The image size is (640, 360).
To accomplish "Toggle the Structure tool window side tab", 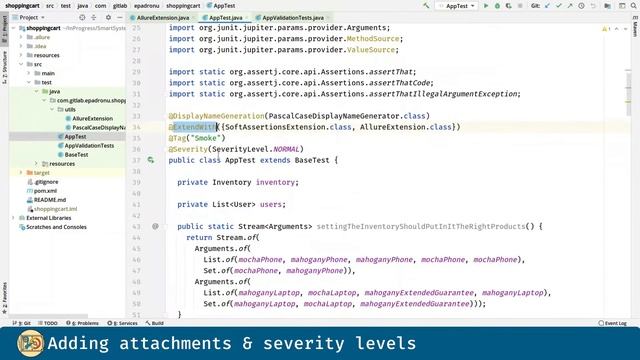I will click(4, 67).
